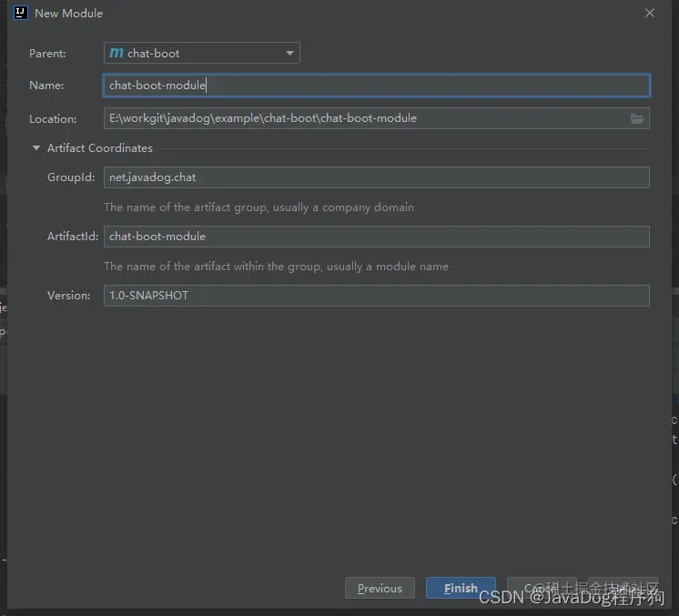Open the Parent dropdown arrow
The width and height of the screenshot is (679, 616).
pos(289,53)
